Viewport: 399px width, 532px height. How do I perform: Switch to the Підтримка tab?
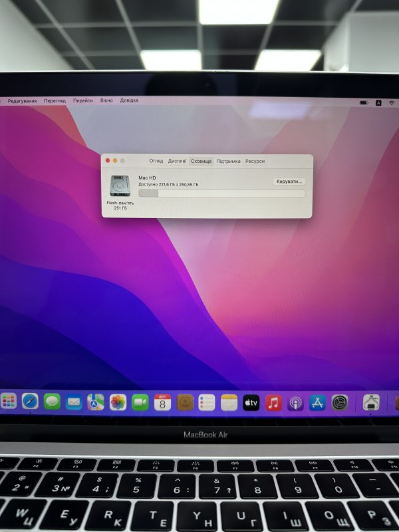(228, 161)
